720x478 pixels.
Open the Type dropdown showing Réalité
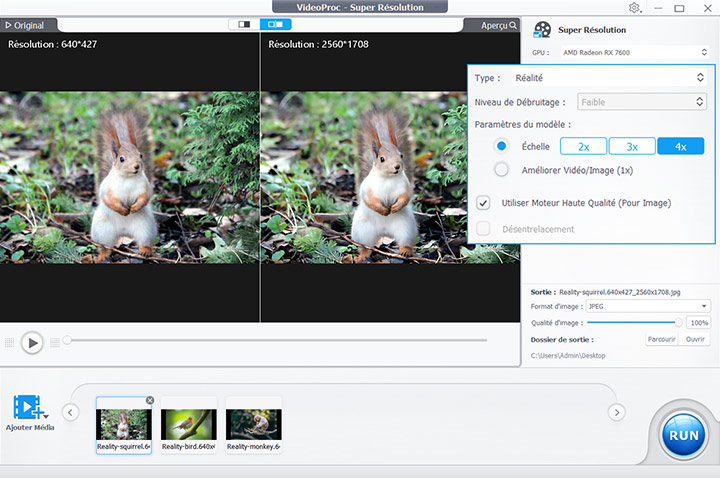pos(607,77)
